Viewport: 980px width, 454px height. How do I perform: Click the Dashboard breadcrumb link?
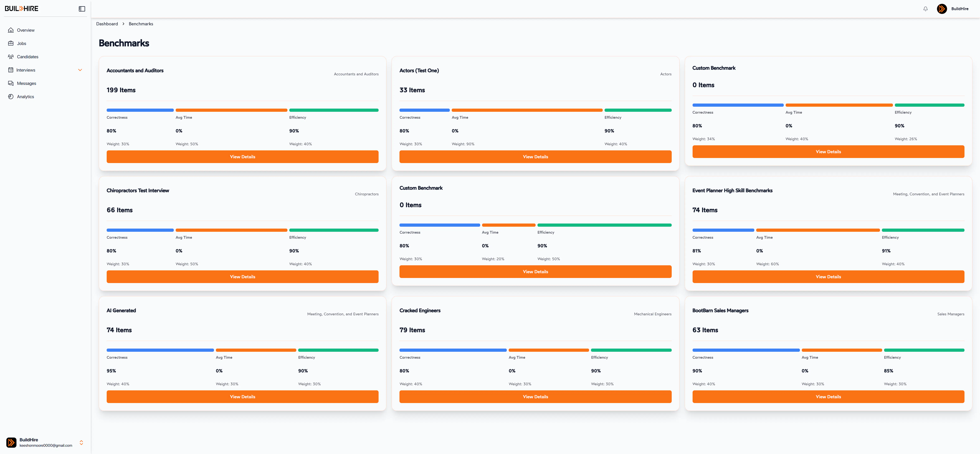107,24
